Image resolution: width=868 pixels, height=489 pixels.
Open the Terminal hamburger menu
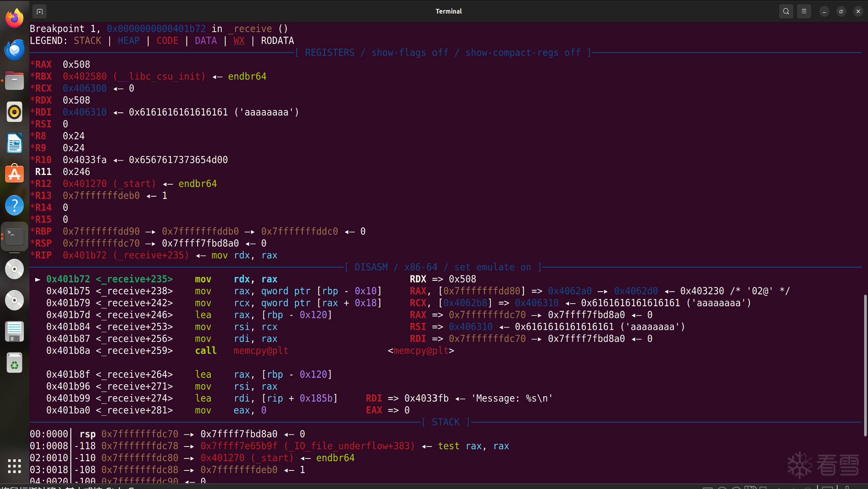tap(804, 11)
